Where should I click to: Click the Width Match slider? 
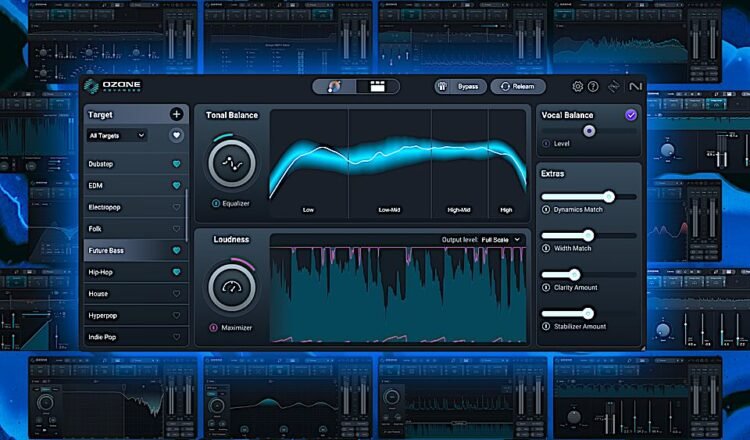[589, 235]
